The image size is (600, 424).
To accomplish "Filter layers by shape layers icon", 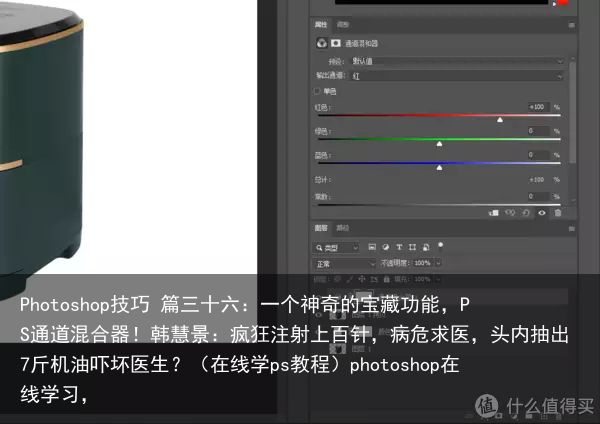I will [412, 247].
